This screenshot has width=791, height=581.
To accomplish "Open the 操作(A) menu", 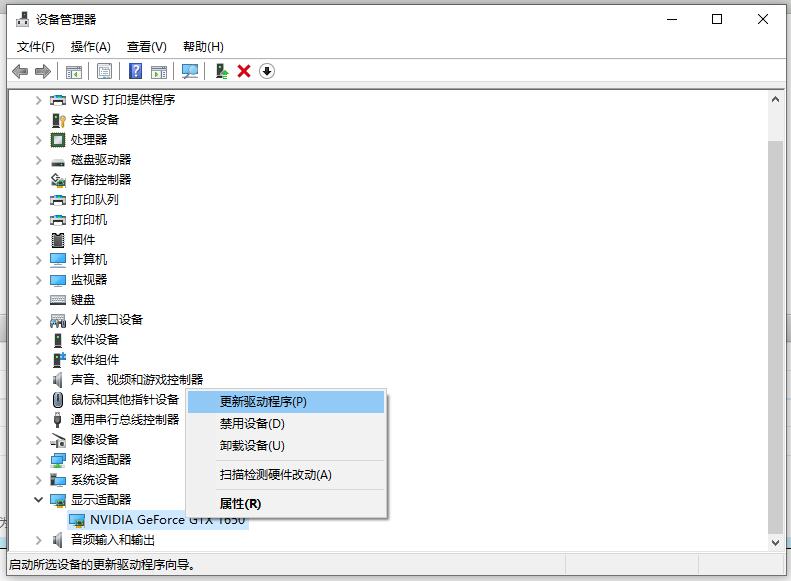I will (x=91, y=47).
